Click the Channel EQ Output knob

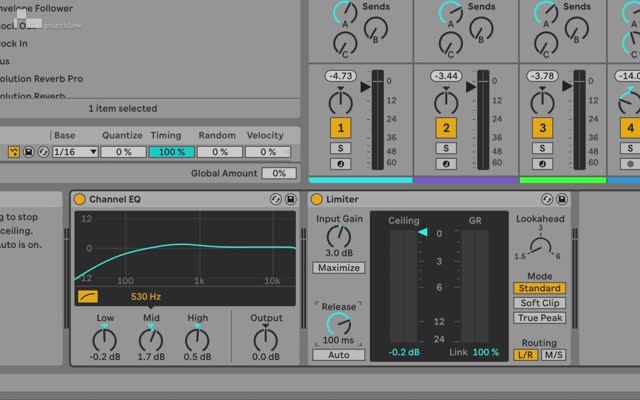tap(266, 340)
